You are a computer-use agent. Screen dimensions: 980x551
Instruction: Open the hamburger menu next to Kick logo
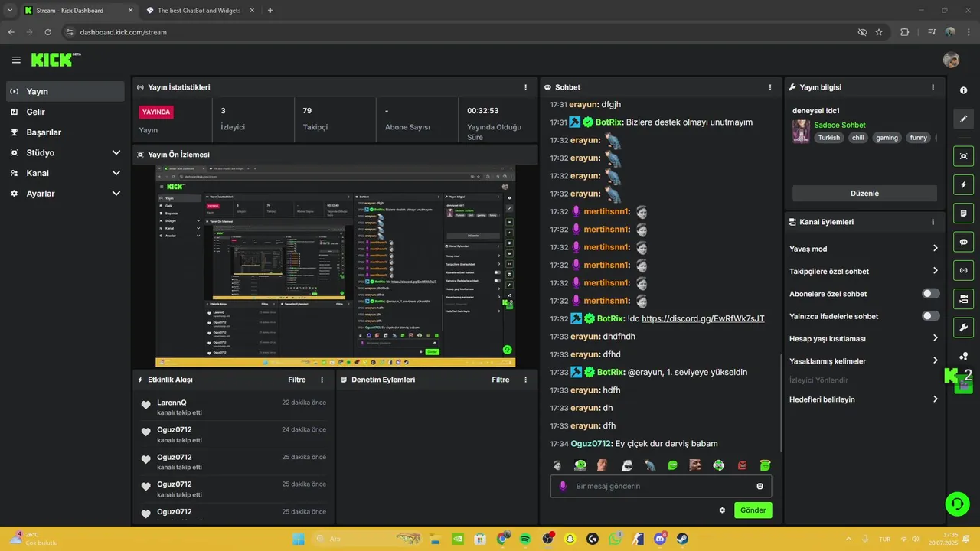[16, 60]
